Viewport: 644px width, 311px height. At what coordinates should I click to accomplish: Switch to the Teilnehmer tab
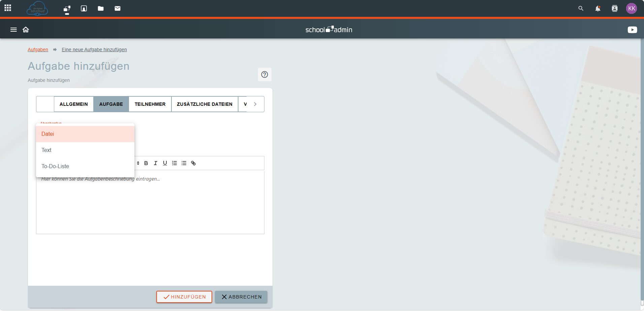(x=150, y=104)
